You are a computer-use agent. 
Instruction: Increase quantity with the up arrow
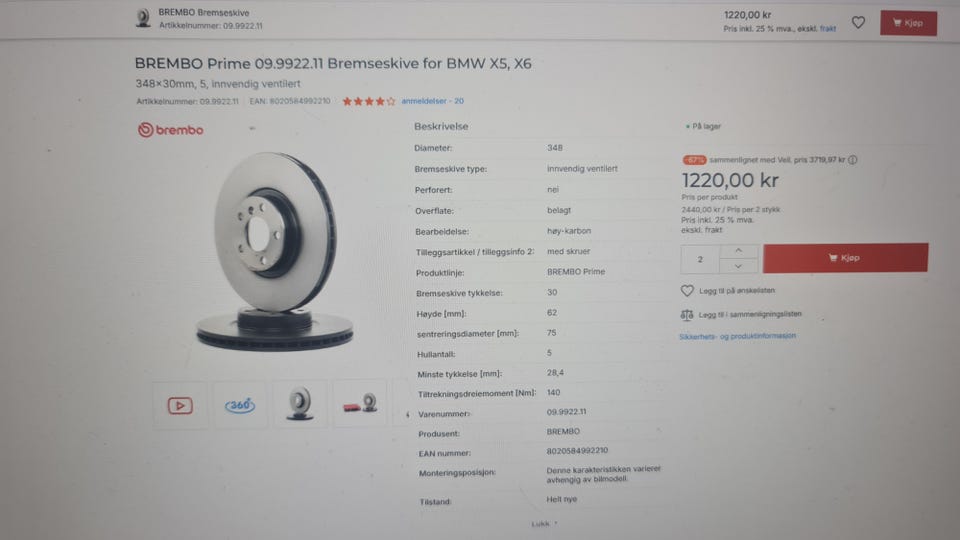coord(738,251)
